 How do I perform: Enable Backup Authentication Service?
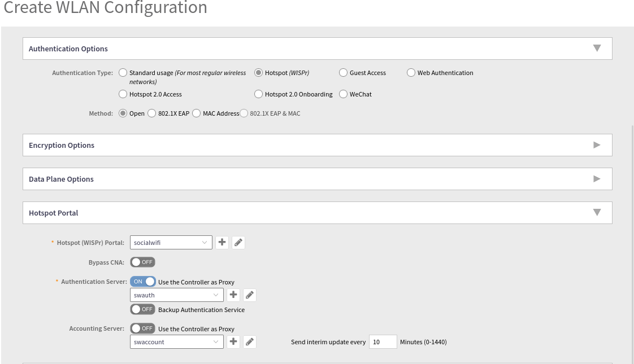[x=142, y=309]
